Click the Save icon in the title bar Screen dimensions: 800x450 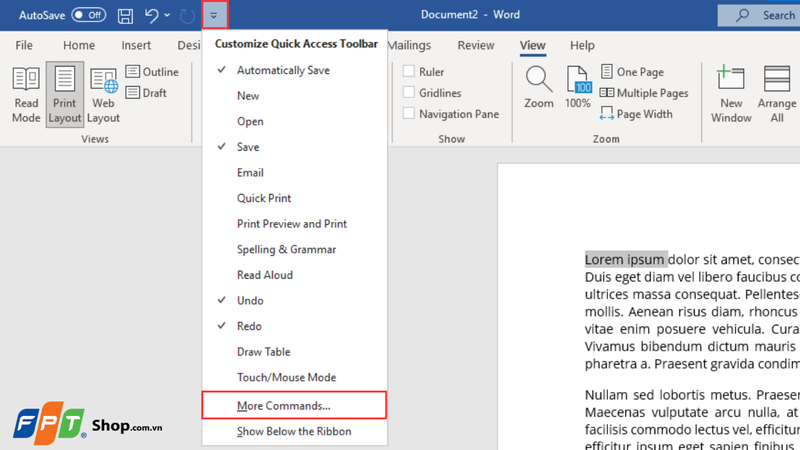pos(125,15)
